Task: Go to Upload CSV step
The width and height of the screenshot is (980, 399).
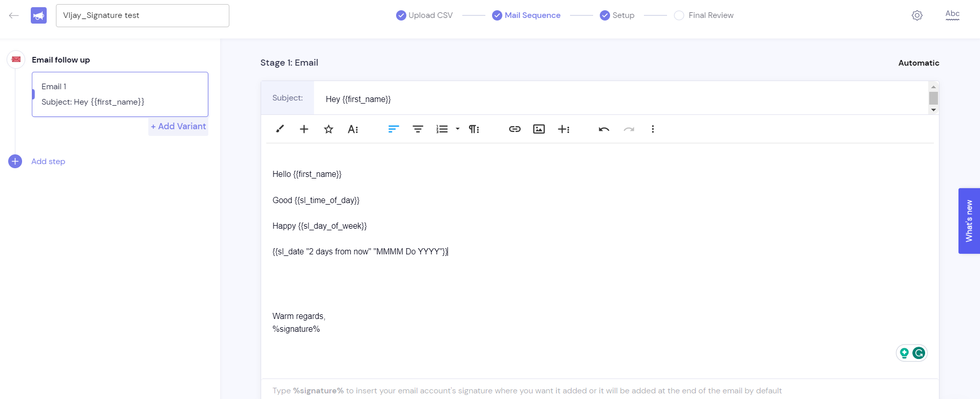Action: click(424, 15)
